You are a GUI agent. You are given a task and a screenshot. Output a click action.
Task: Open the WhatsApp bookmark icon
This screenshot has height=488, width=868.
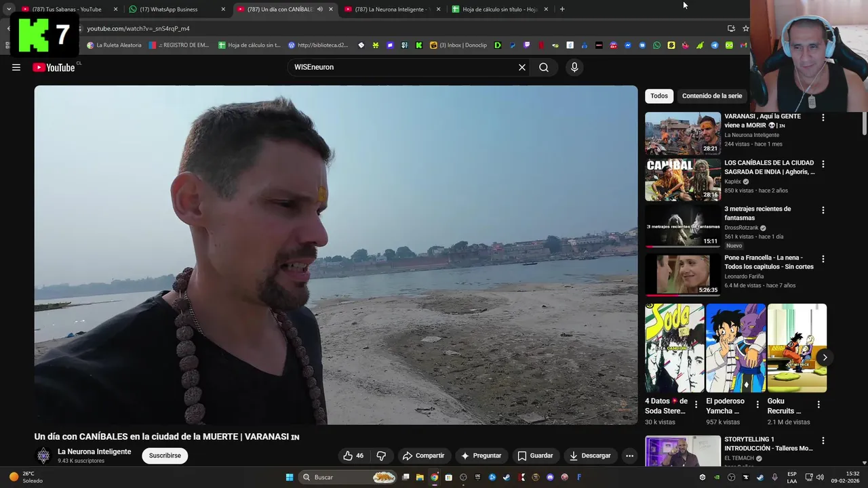point(656,45)
